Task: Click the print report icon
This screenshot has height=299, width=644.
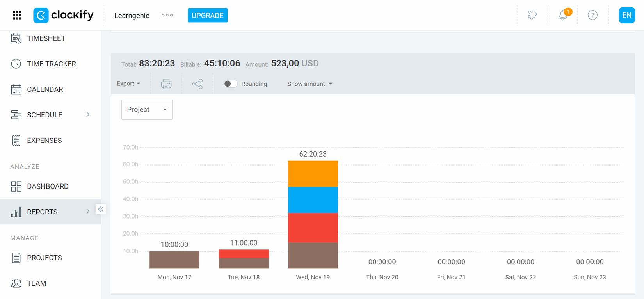Action: 166,84
